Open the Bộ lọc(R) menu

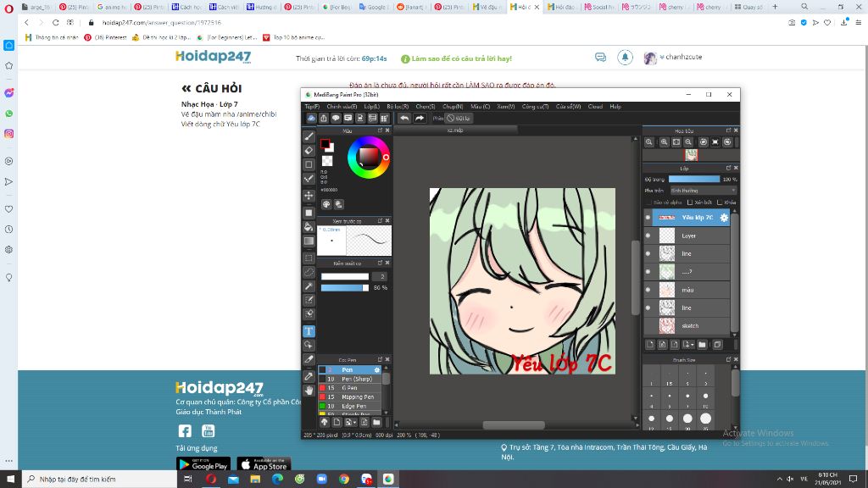coord(398,106)
